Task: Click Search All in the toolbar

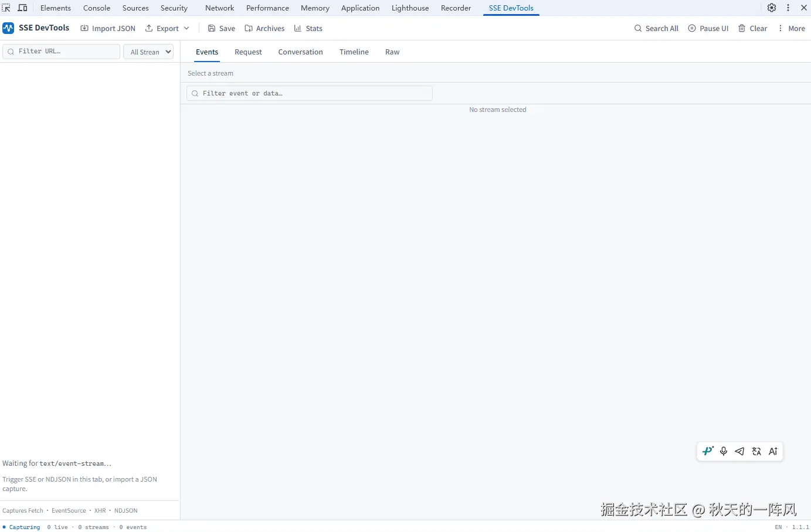Action: pyautogui.click(x=656, y=28)
